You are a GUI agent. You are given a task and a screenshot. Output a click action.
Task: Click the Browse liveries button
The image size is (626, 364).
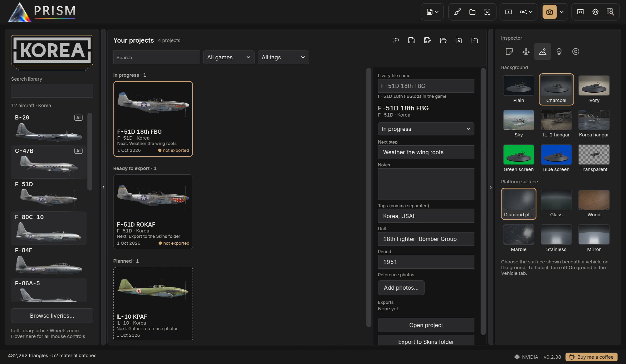coord(52,316)
